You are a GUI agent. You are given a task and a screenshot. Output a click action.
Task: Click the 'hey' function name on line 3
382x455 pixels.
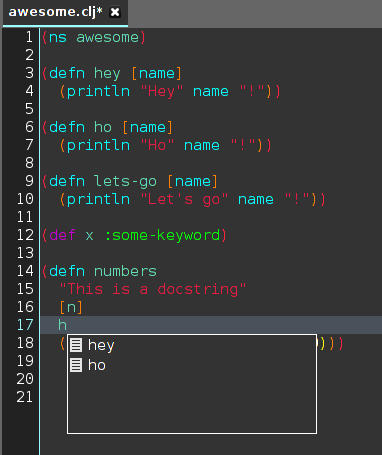(107, 74)
